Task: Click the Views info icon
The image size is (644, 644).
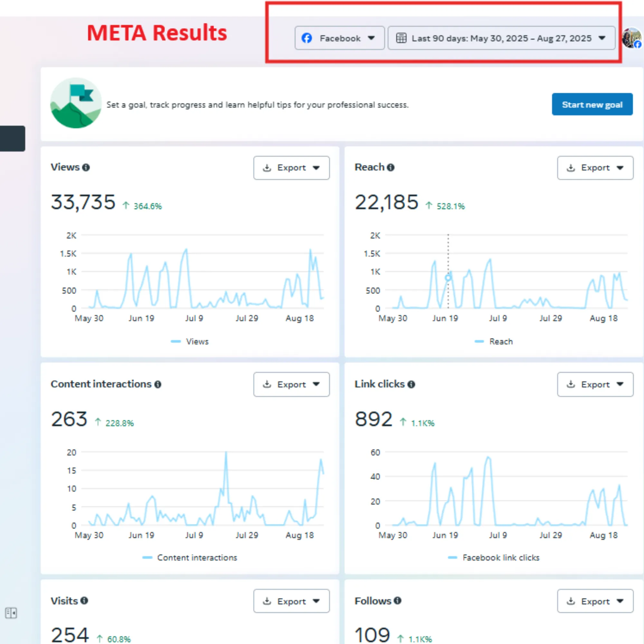Action: [86, 167]
